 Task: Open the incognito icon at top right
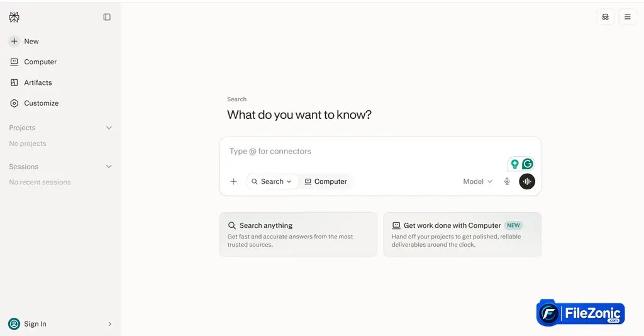click(606, 17)
